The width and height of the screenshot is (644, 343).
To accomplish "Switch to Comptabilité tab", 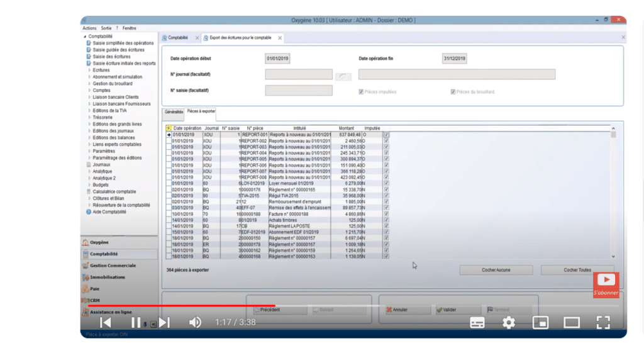I will pos(177,38).
